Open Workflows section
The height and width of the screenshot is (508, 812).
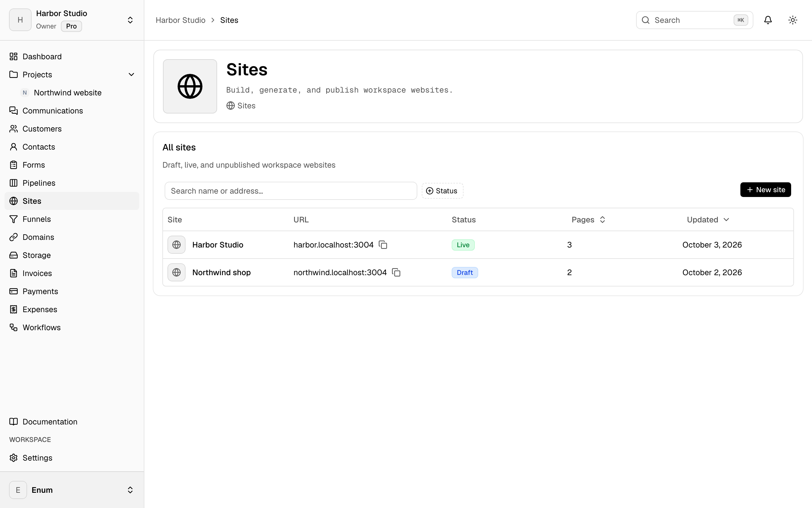click(72, 328)
